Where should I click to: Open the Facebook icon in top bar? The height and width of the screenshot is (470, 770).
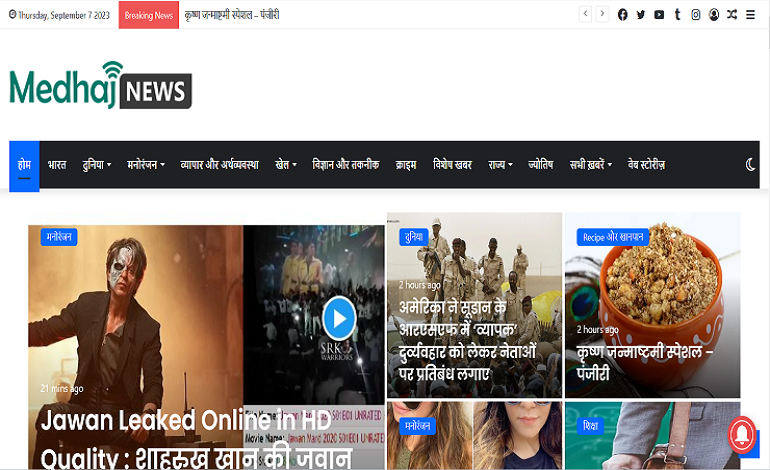622,15
